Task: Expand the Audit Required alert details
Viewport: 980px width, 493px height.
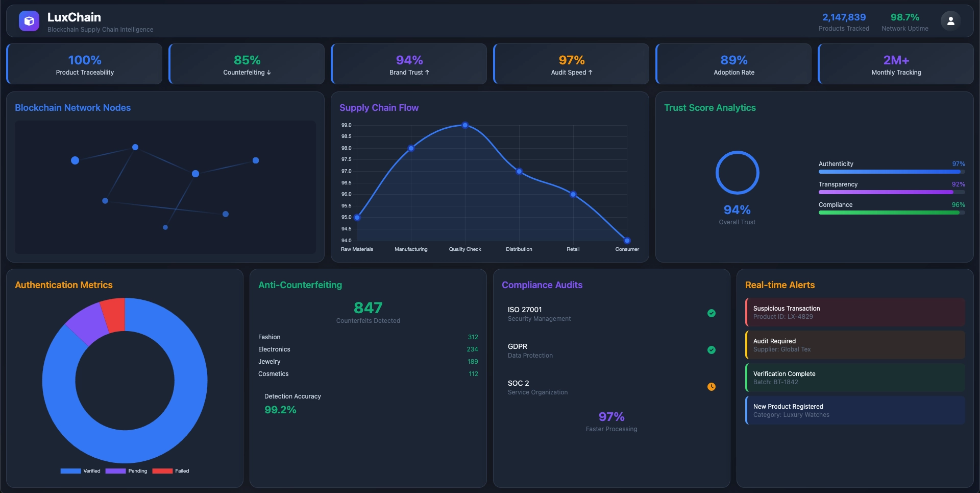Action: (x=855, y=345)
